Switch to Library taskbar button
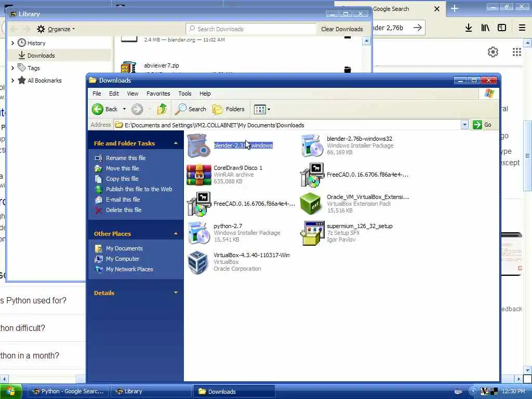The image size is (532, 399). click(x=151, y=391)
